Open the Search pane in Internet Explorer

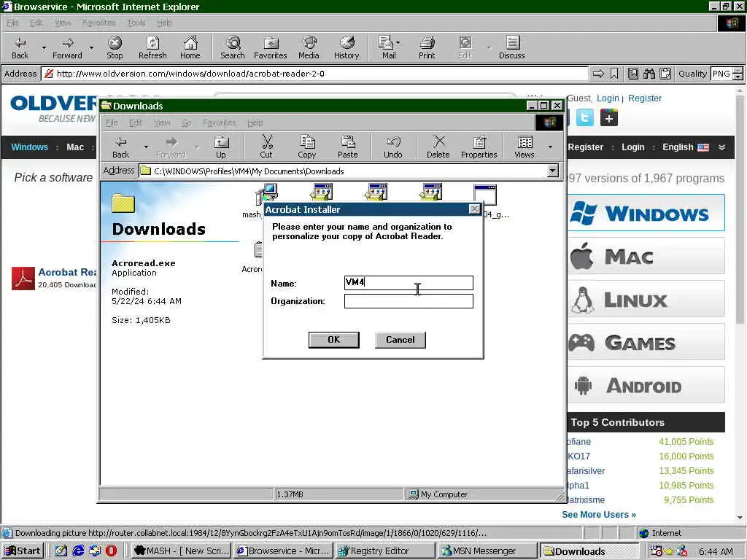tap(233, 47)
